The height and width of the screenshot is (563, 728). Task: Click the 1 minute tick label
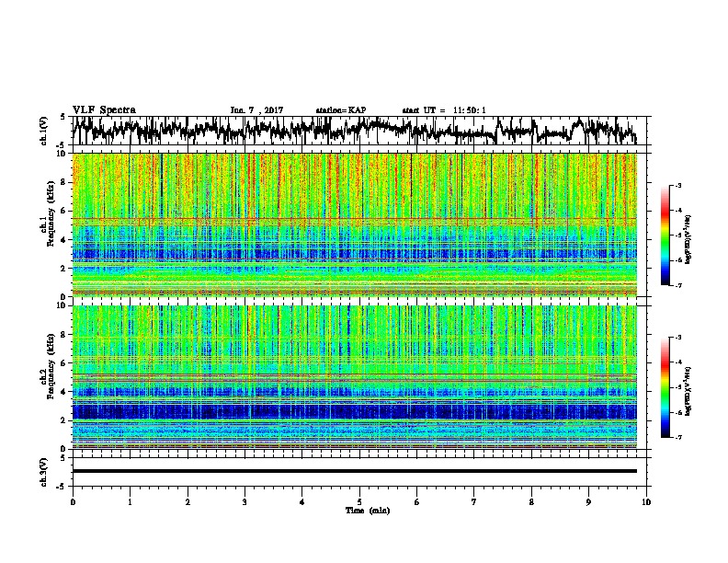click(130, 501)
